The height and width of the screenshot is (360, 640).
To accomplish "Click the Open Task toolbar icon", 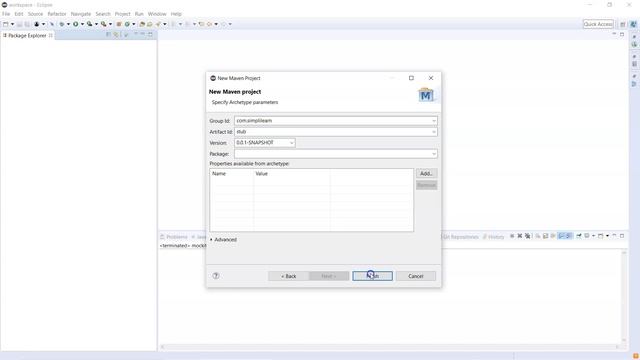I will pyautogui.click(x=149, y=24).
